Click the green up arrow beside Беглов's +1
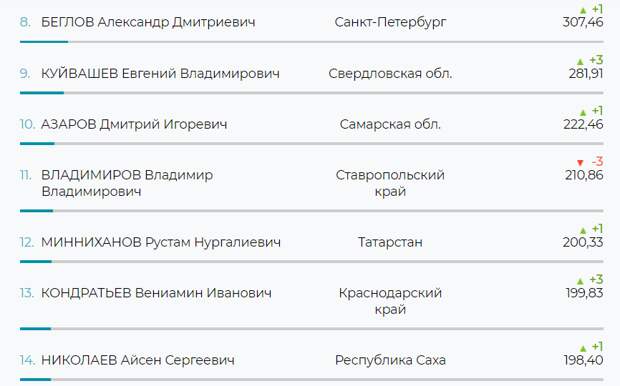The width and height of the screenshot is (620, 386). [583, 11]
